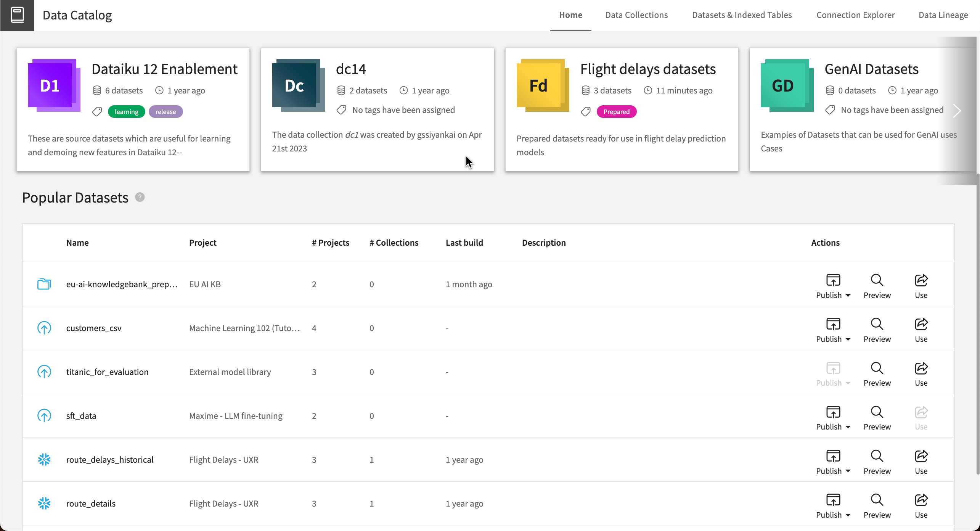980x531 pixels.
Task: Toggle the release tag on Dataiku 12 Enablement
Action: [166, 111]
